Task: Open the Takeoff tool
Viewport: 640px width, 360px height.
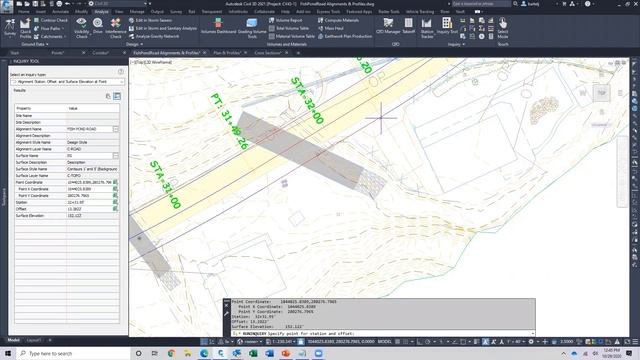Action: point(409,26)
